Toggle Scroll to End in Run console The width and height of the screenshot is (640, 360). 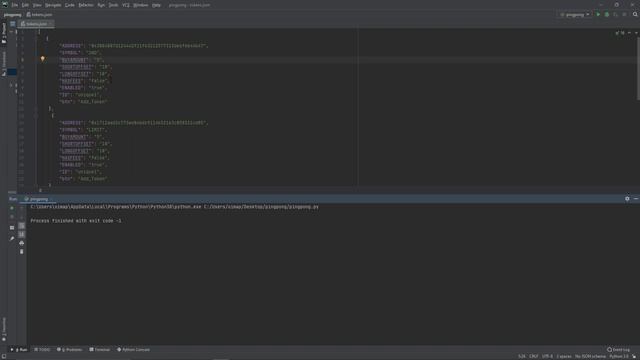(22, 234)
